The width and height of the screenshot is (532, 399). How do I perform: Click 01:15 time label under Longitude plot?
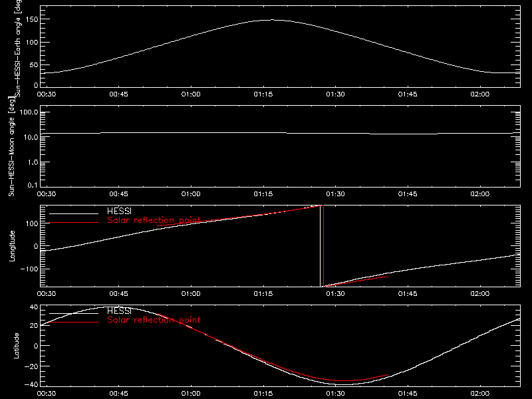click(263, 294)
